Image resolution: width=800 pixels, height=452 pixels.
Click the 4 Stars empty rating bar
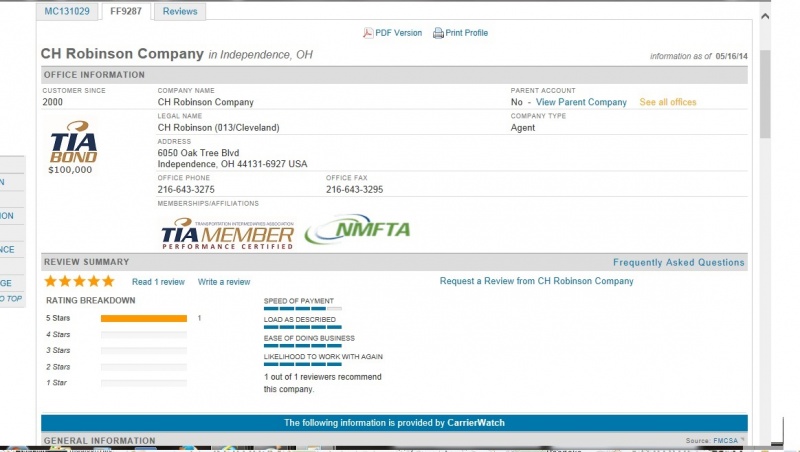144,335
